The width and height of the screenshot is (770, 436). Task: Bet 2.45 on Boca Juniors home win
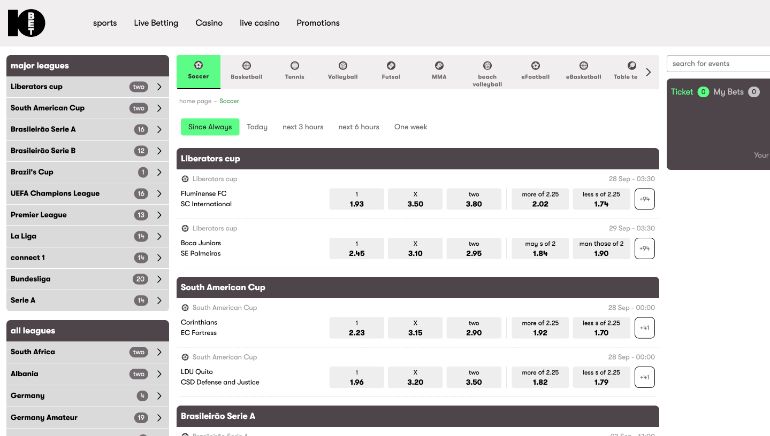click(357, 248)
